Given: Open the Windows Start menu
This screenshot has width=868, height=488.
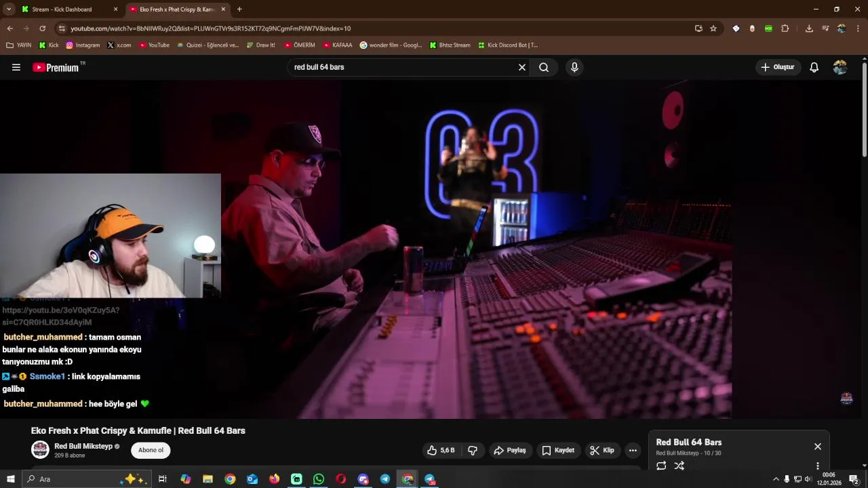Looking at the screenshot, I should point(11,479).
